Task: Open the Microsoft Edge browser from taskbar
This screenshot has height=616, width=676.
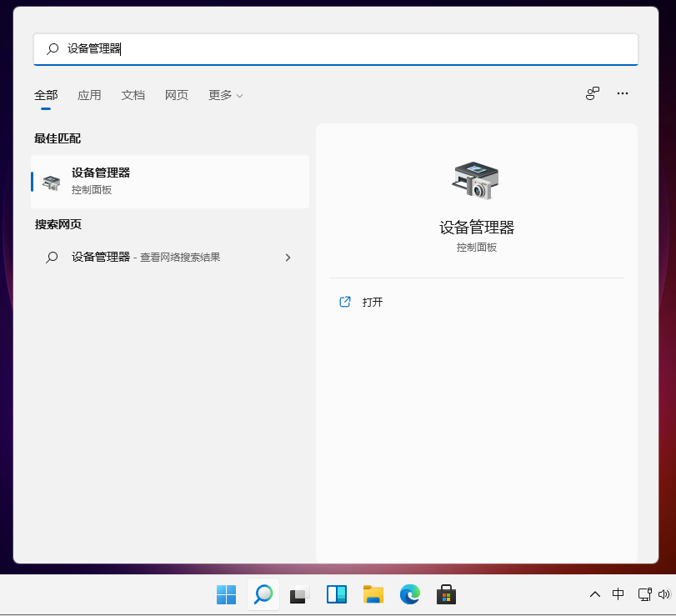Action: (x=409, y=594)
